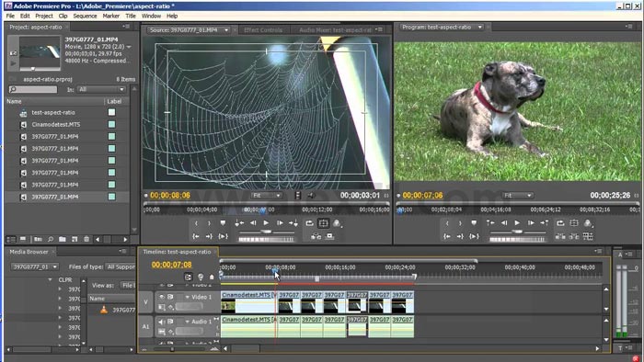Click Set Encore Chapter Marker icon in Timeline
This screenshot has width=644, height=362.
coord(201,277)
